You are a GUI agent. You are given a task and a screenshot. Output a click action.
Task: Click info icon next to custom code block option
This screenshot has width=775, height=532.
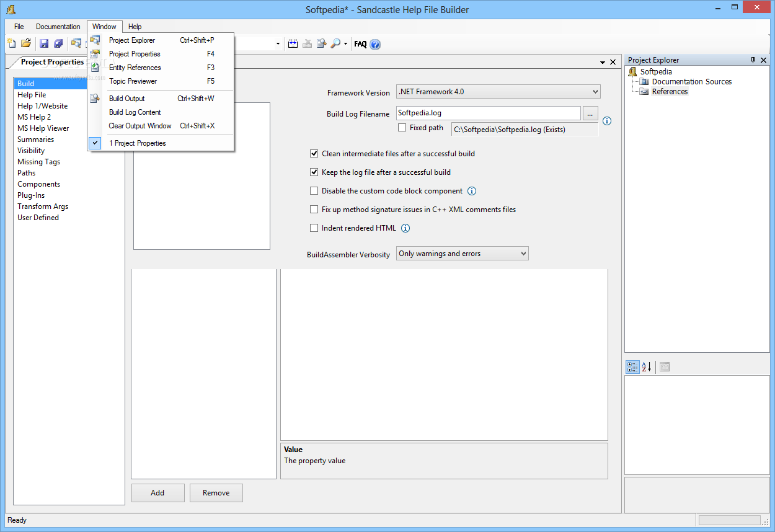tap(472, 191)
